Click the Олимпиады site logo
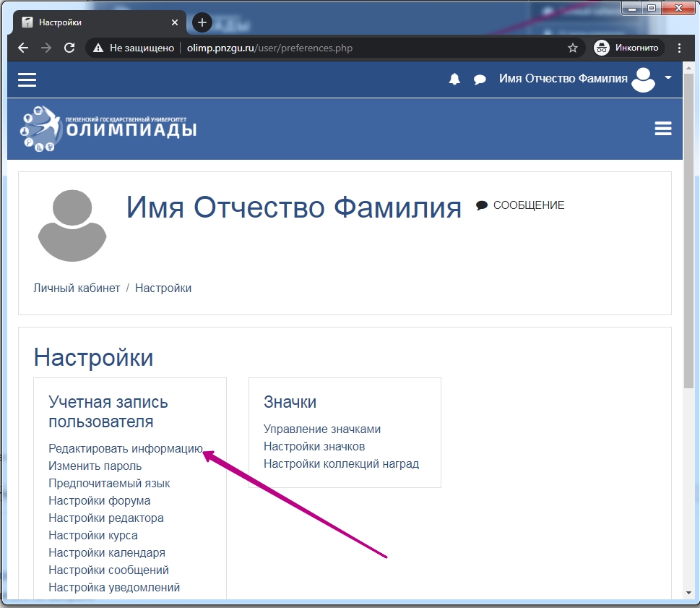 [x=108, y=129]
